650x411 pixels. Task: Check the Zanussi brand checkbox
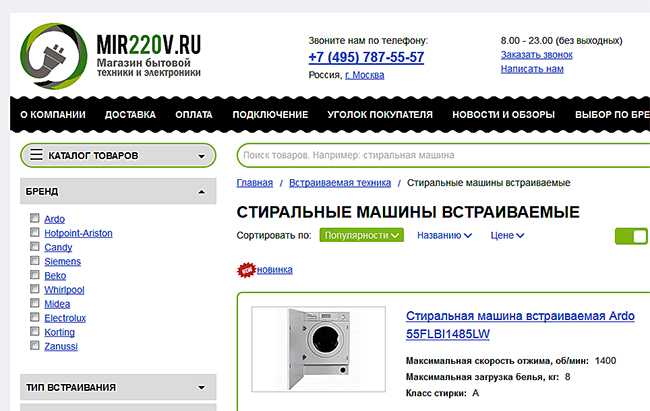click(35, 345)
